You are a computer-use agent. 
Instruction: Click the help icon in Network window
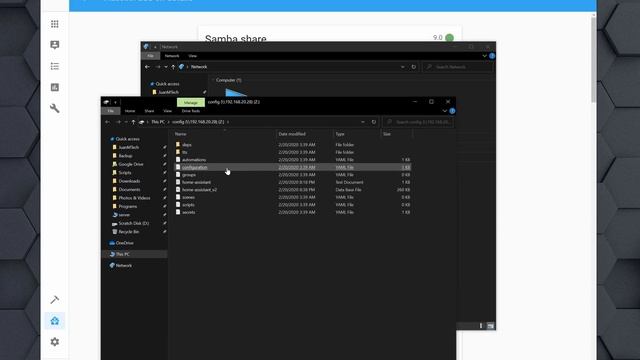(492, 56)
